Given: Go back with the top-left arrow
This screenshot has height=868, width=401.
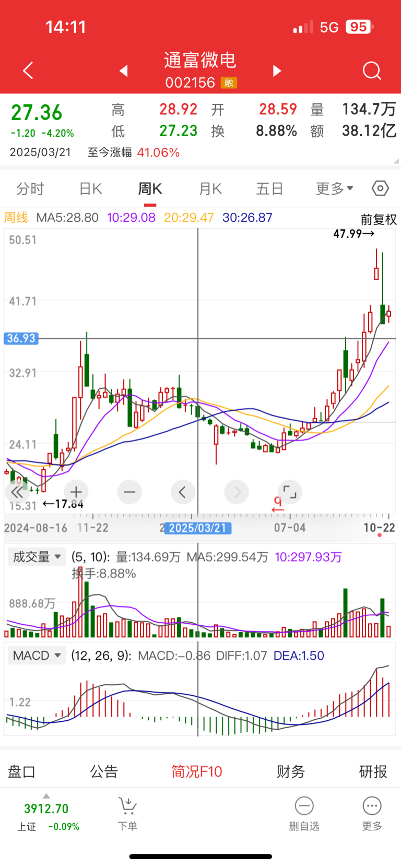Looking at the screenshot, I should (28, 70).
